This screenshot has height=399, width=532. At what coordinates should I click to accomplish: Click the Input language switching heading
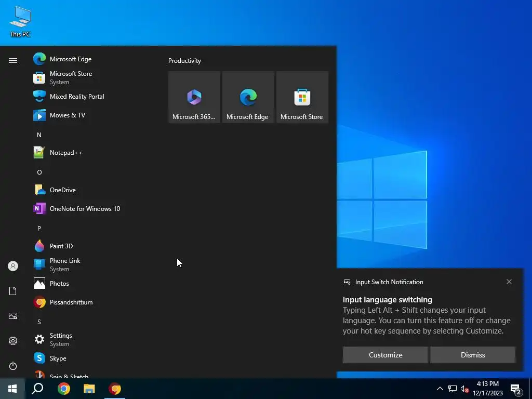[x=388, y=300]
